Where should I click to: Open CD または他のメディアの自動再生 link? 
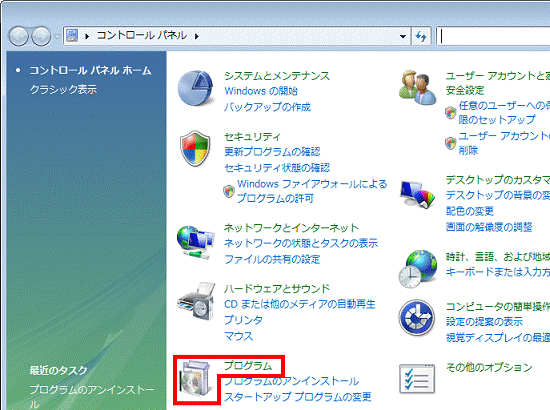pyautogui.click(x=300, y=304)
